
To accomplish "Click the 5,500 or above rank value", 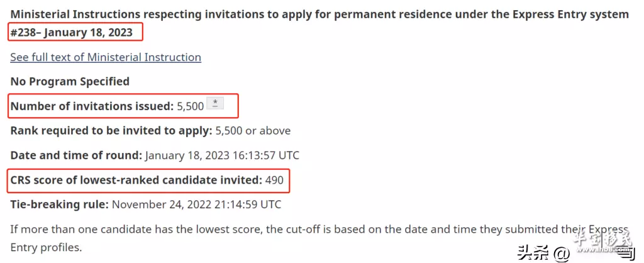I will click(x=253, y=131).
